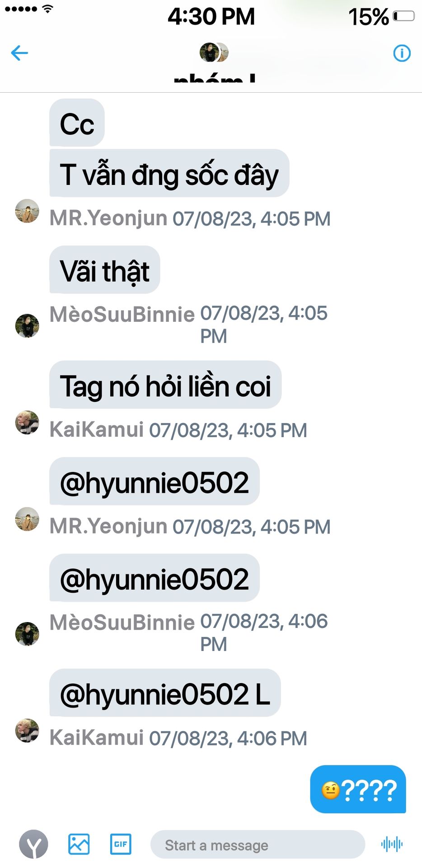Tap MR.Yeonjun's avatar beside 'đng sốc' message
Screen dimensions: 422x868
27,211
